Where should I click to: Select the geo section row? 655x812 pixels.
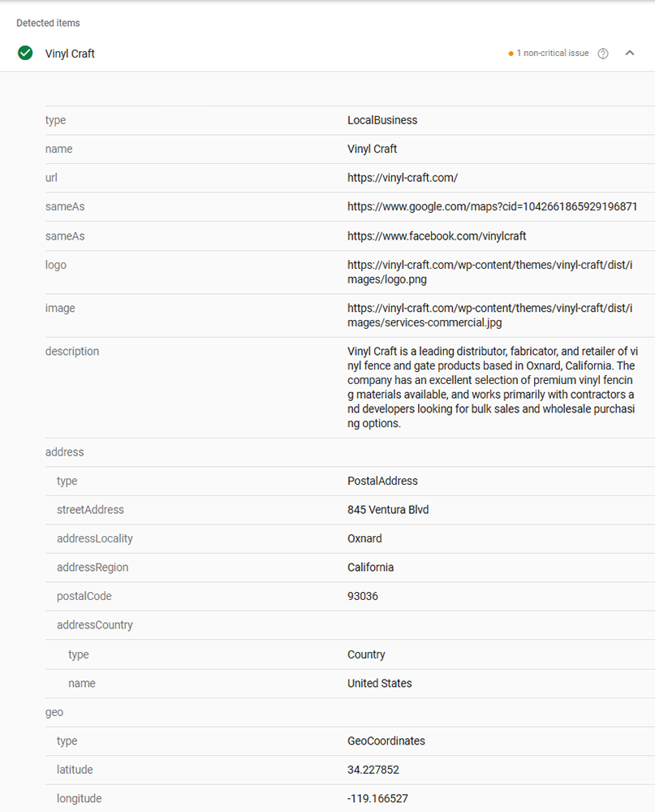pyautogui.click(x=350, y=712)
